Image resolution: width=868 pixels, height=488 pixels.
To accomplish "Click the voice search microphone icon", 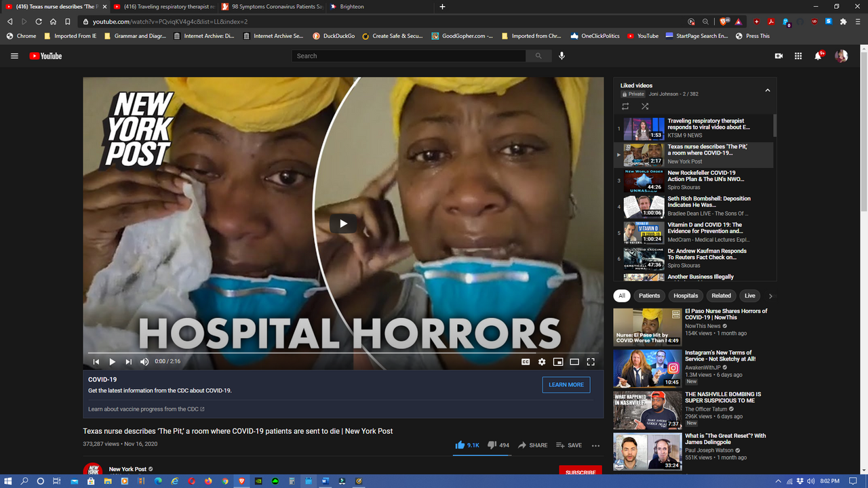I will (x=561, y=56).
